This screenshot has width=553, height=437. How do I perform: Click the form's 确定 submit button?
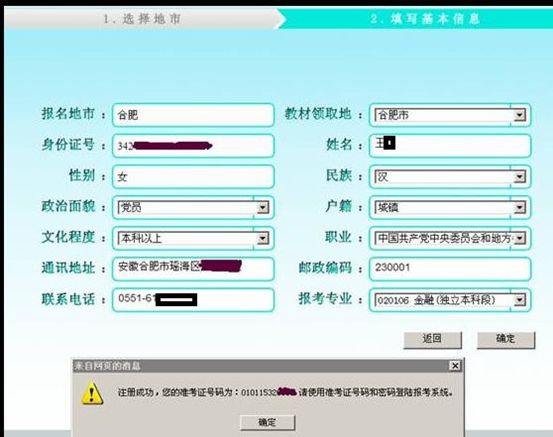[x=506, y=339]
